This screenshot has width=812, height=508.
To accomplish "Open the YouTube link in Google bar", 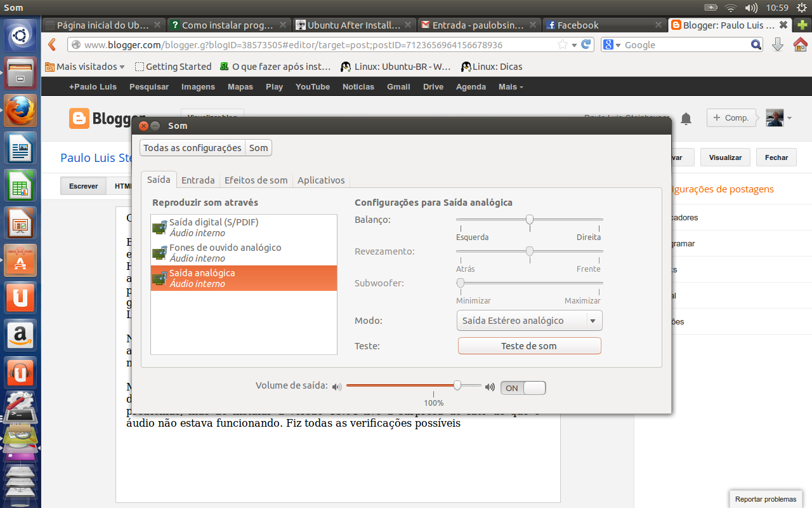I will (313, 87).
